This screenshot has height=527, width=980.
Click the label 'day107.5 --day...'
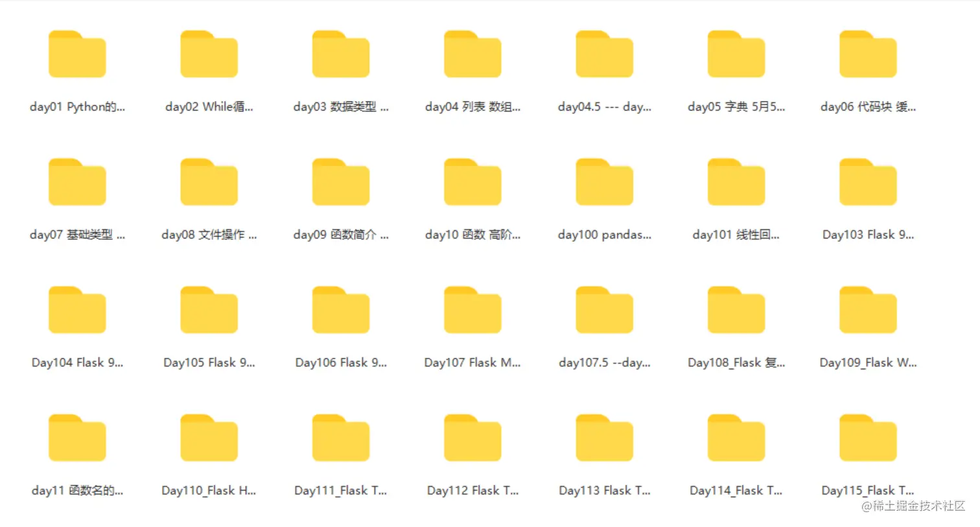[x=605, y=362]
